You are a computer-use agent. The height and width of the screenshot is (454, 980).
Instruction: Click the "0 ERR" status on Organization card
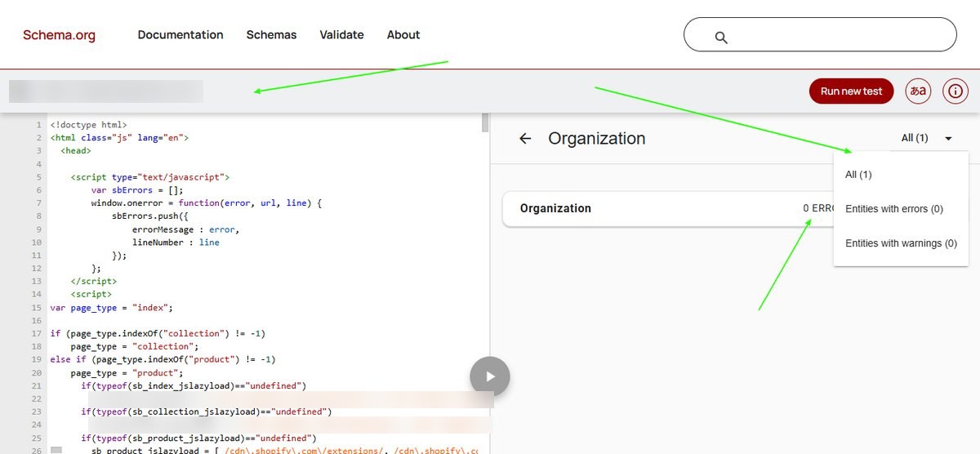pos(817,208)
